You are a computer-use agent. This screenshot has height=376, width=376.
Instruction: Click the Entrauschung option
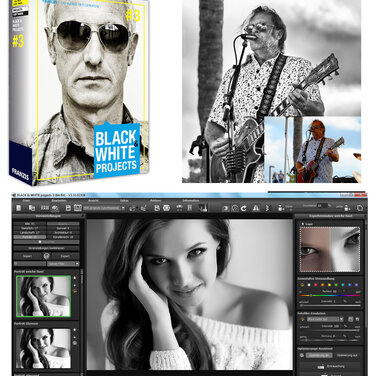coord(329,367)
